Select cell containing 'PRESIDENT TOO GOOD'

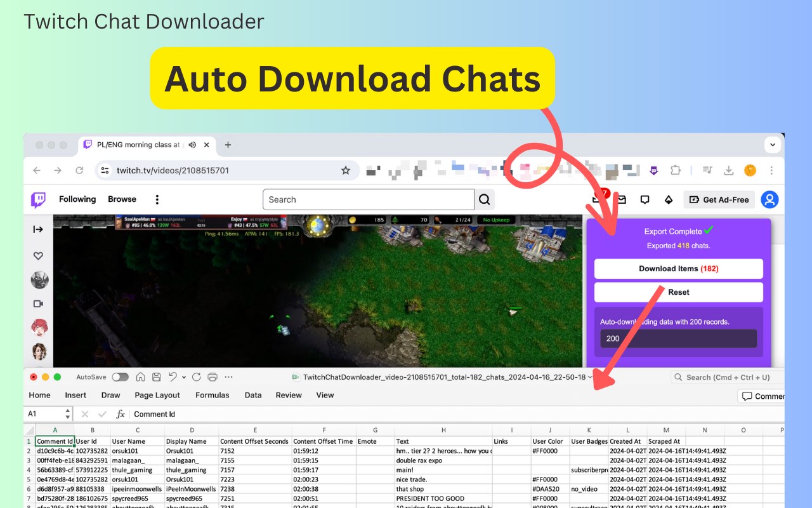coord(443,498)
